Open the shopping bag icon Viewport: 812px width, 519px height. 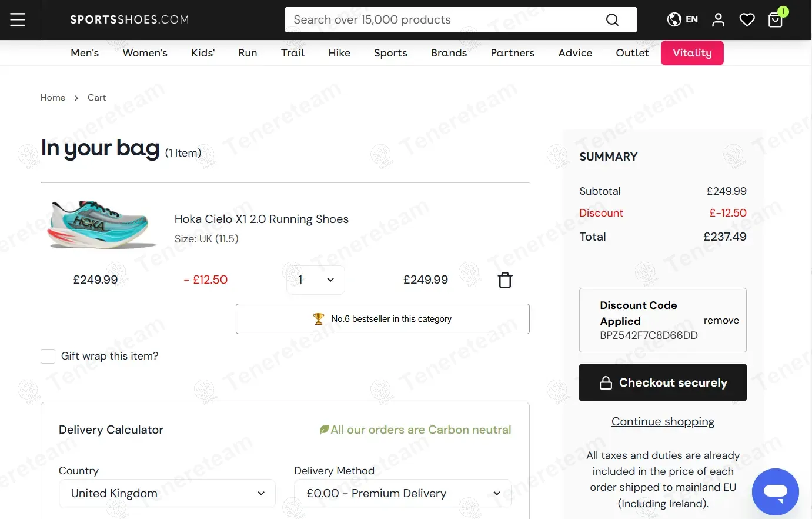pos(776,20)
